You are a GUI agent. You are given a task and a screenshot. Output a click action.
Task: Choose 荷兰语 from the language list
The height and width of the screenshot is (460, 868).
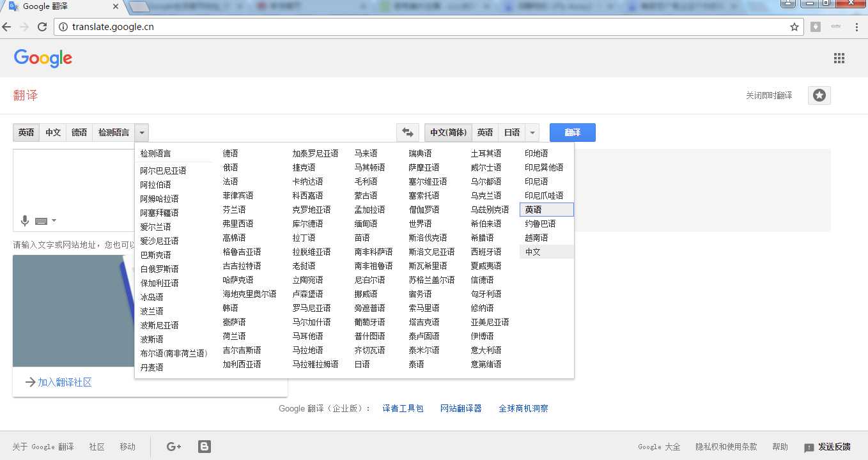(x=235, y=336)
